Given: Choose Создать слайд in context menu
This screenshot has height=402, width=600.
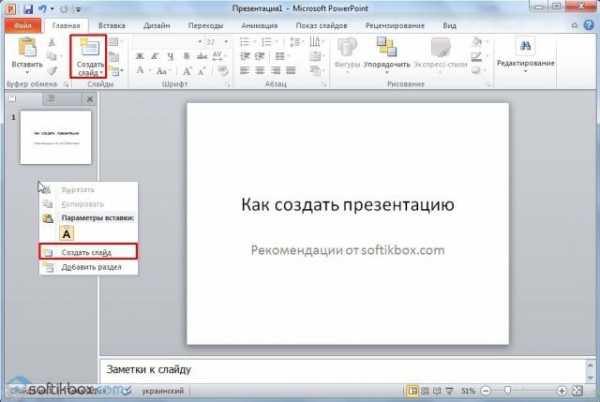Looking at the screenshot, I should [88, 252].
